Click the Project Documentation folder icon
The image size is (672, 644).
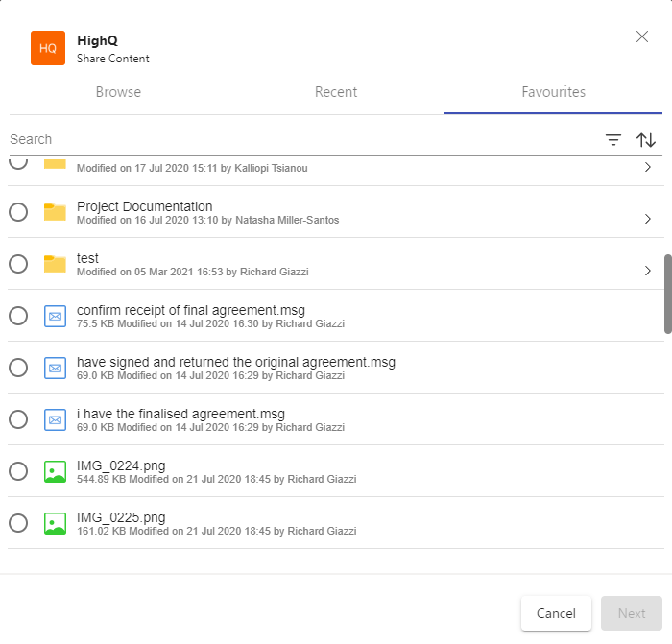pos(55,212)
